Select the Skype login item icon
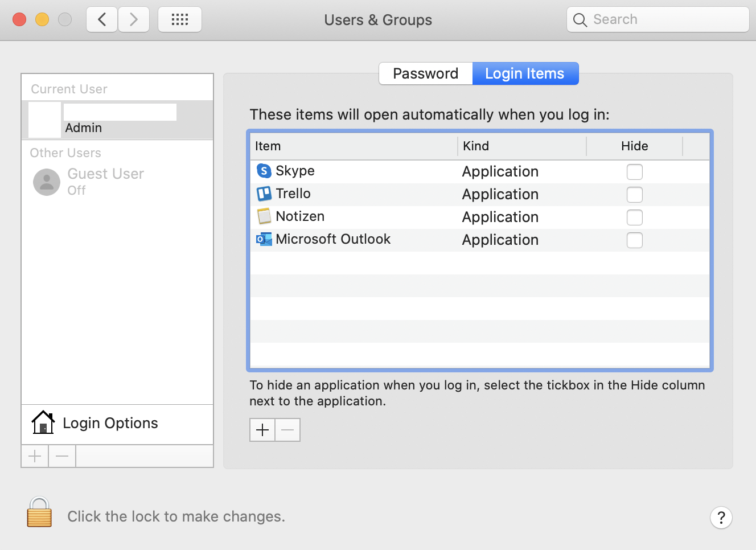Viewport: 756px width, 550px height. [264, 171]
